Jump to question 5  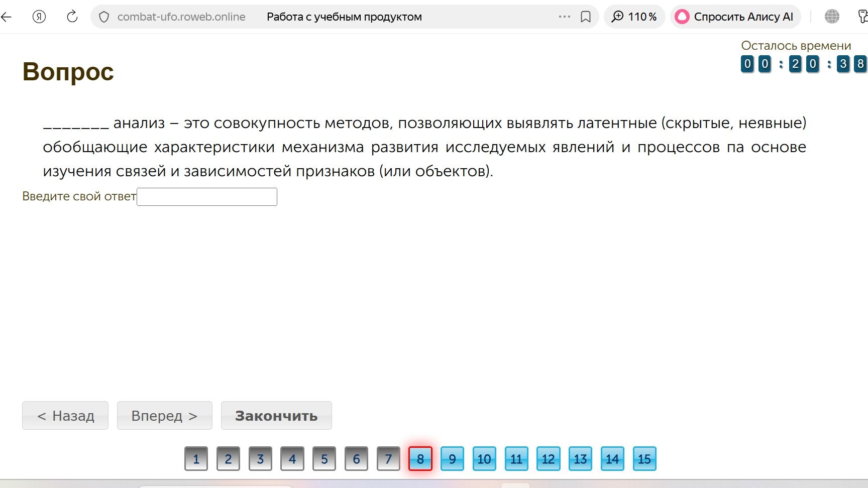click(x=324, y=459)
